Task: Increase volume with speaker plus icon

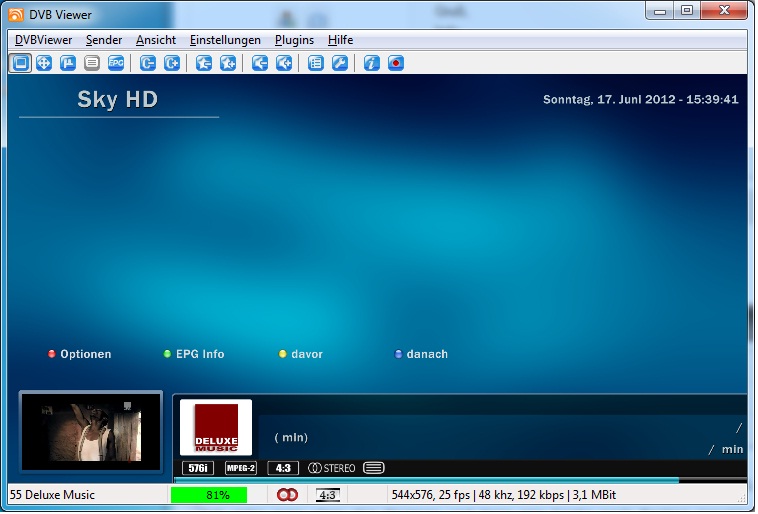Action: point(284,63)
